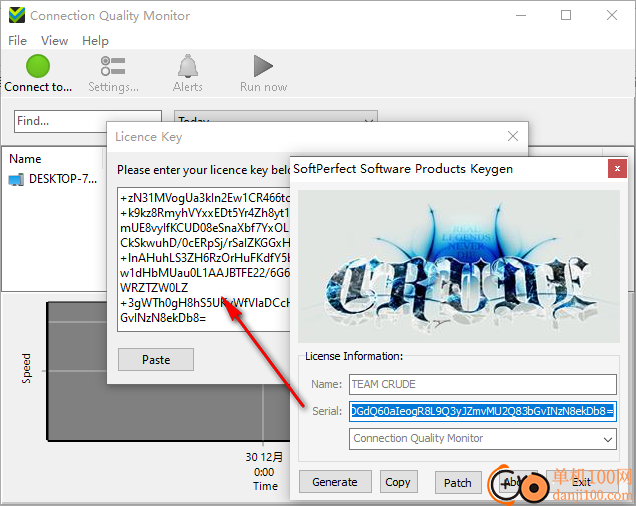
Task: Click the Patch button in the keygen
Action: pos(458,482)
